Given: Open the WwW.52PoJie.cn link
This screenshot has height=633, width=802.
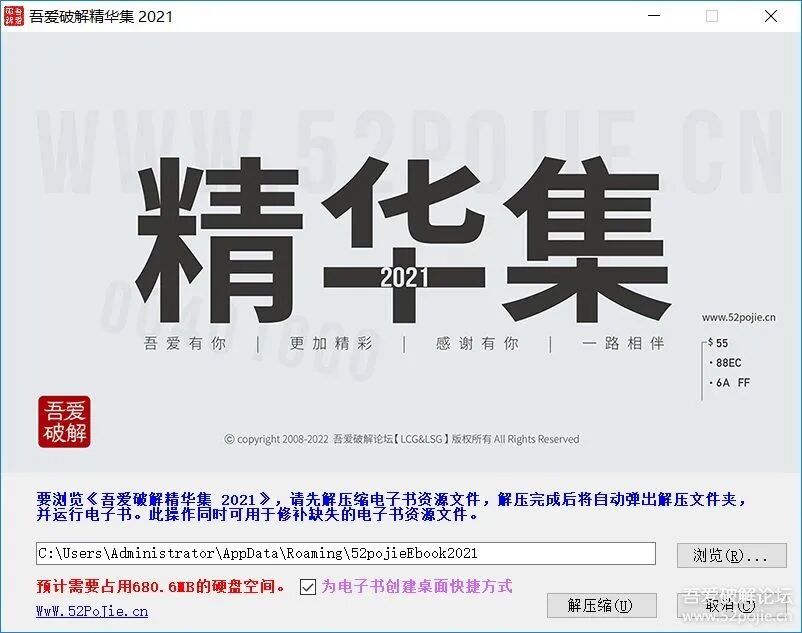Looking at the screenshot, I should [92, 612].
